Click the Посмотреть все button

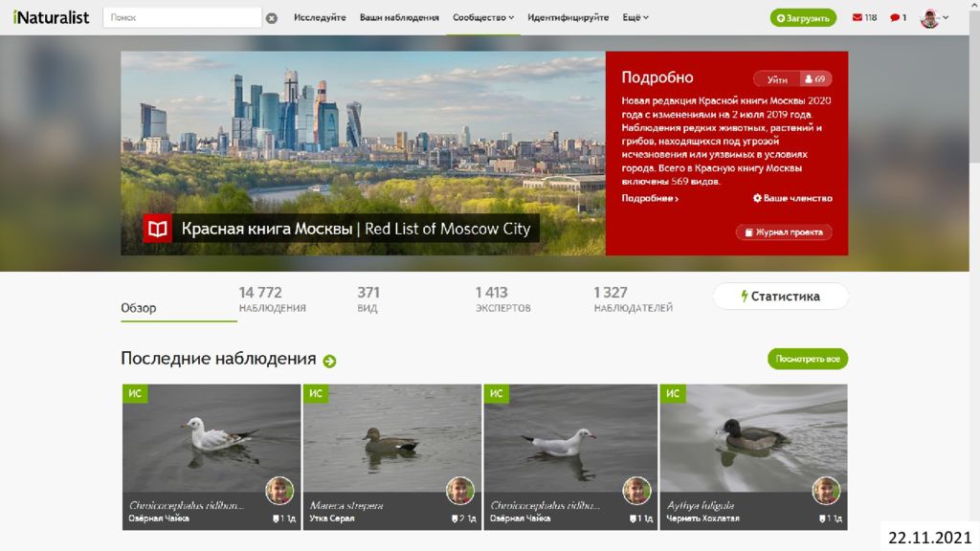[x=808, y=359]
